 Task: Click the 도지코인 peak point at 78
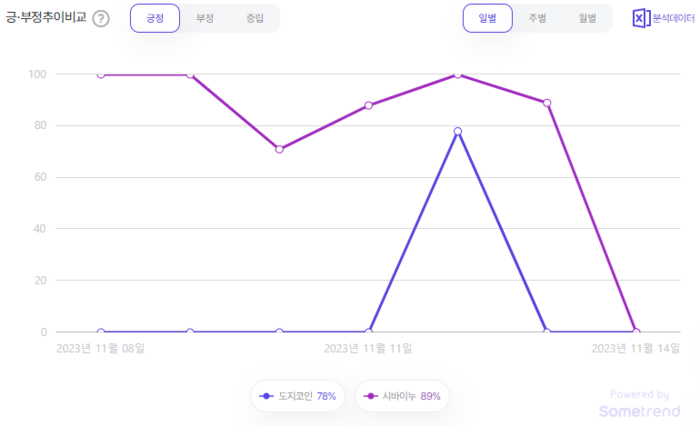pos(458,131)
